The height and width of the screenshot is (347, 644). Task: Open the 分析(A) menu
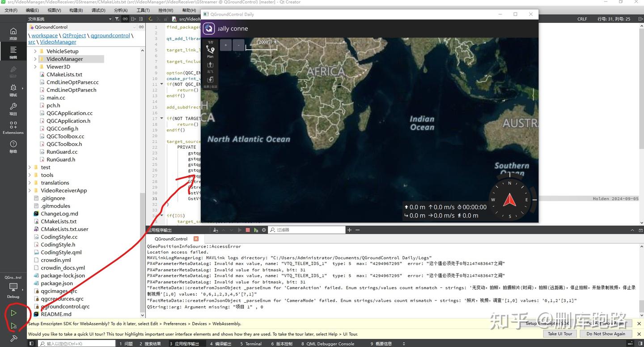(x=121, y=10)
